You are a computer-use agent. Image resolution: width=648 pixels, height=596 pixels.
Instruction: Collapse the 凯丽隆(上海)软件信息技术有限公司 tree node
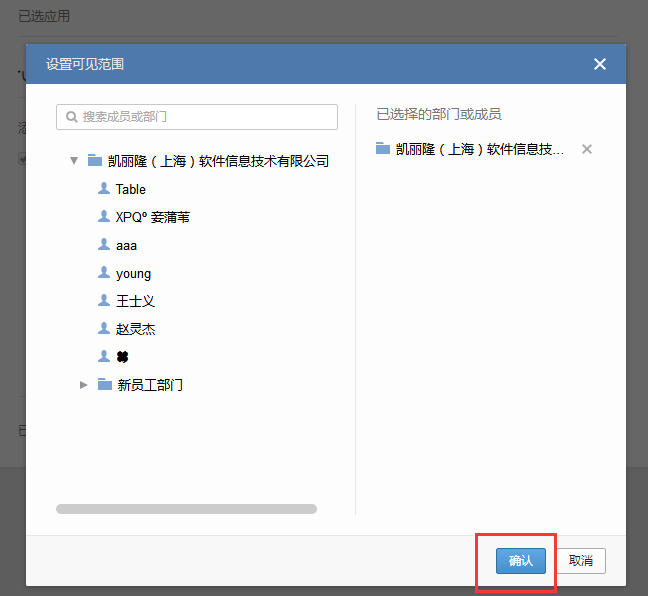[74, 160]
